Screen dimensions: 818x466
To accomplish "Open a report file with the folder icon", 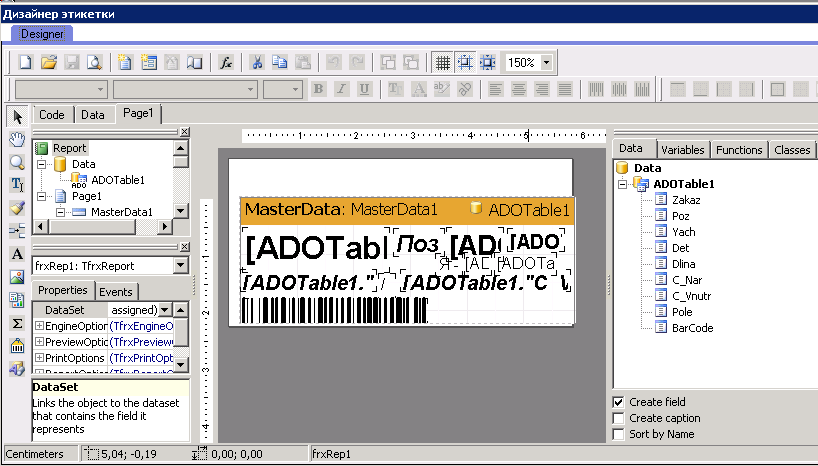I will [48, 62].
